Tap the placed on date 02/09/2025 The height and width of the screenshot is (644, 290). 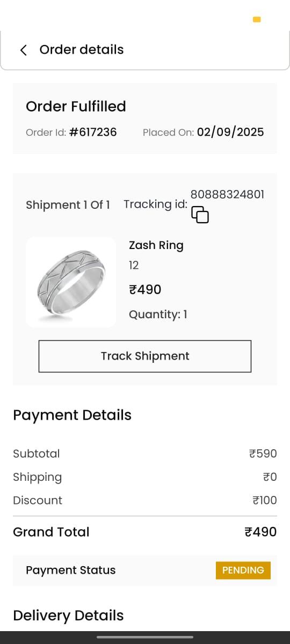tap(230, 132)
